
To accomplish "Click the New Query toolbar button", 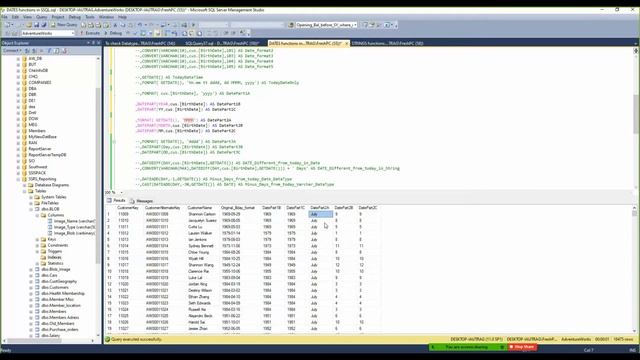I will 64,25.
